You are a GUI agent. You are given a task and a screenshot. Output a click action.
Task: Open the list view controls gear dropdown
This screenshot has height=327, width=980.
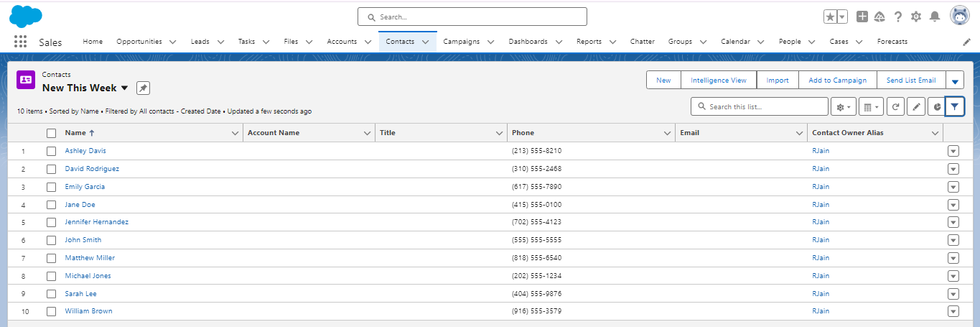842,106
